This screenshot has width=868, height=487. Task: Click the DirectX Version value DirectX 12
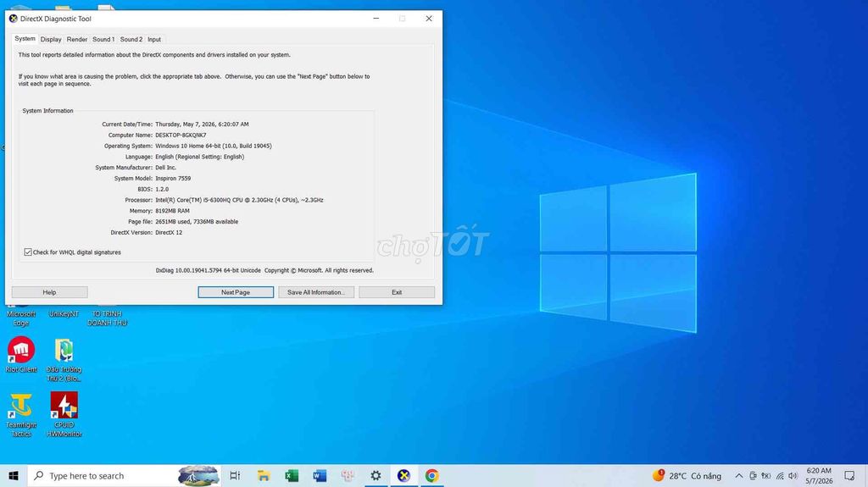tap(169, 232)
